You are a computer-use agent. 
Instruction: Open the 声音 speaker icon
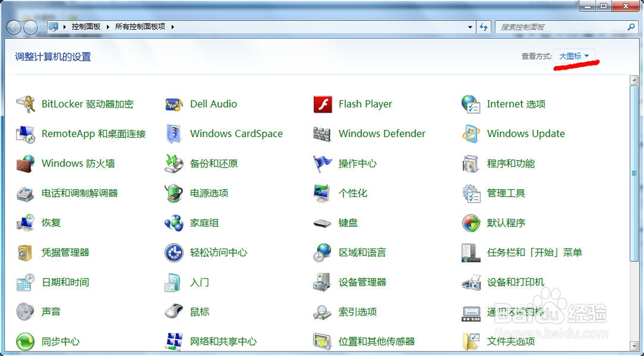tap(26, 312)
